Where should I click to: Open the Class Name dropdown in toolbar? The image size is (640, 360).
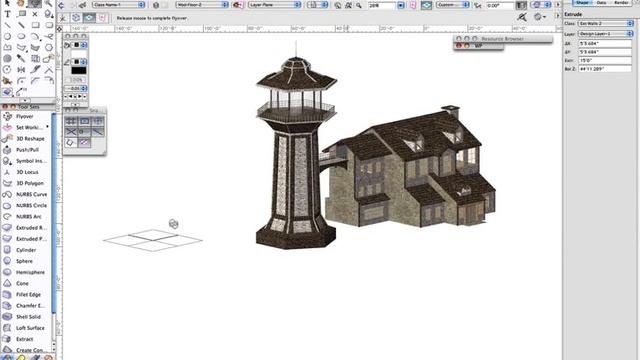click(118, 5)
